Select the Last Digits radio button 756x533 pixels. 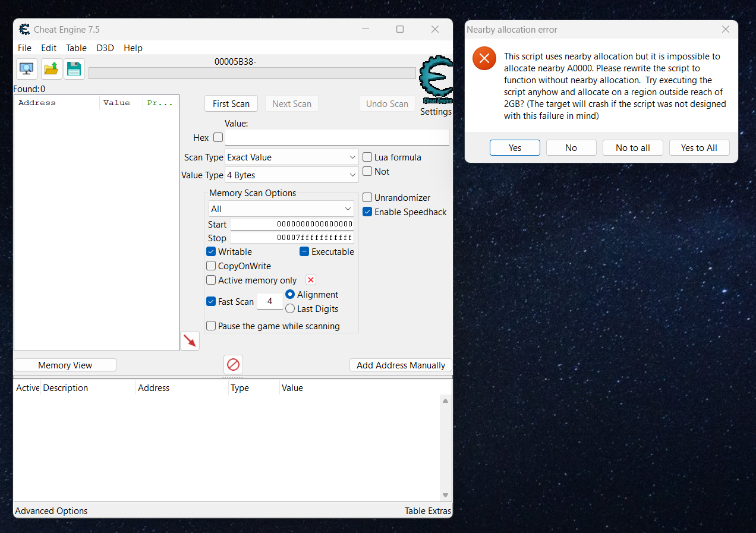pos(290,308)
